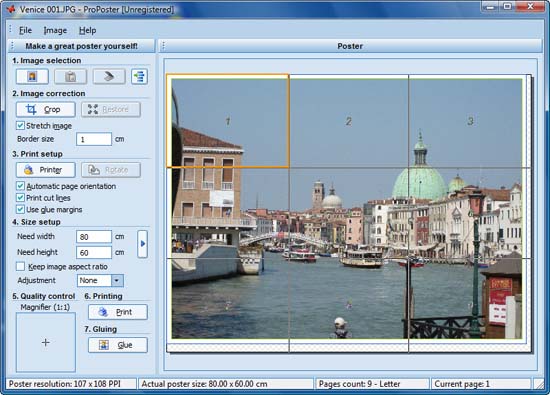Click the '5. Quality control' label

point(44,296)
